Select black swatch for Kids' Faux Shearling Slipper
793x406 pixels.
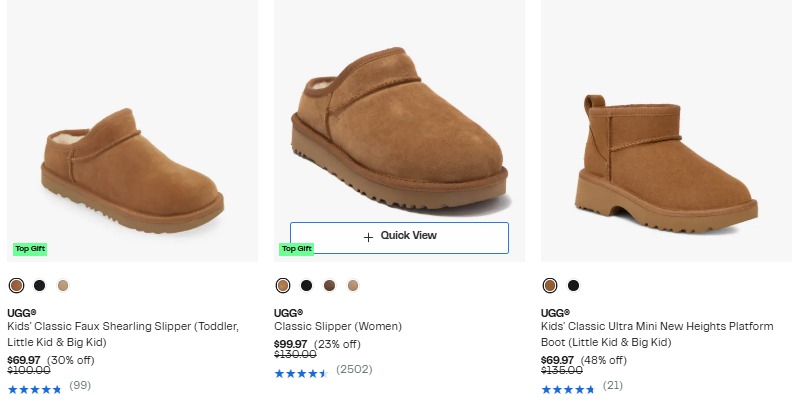click(40, 285)
